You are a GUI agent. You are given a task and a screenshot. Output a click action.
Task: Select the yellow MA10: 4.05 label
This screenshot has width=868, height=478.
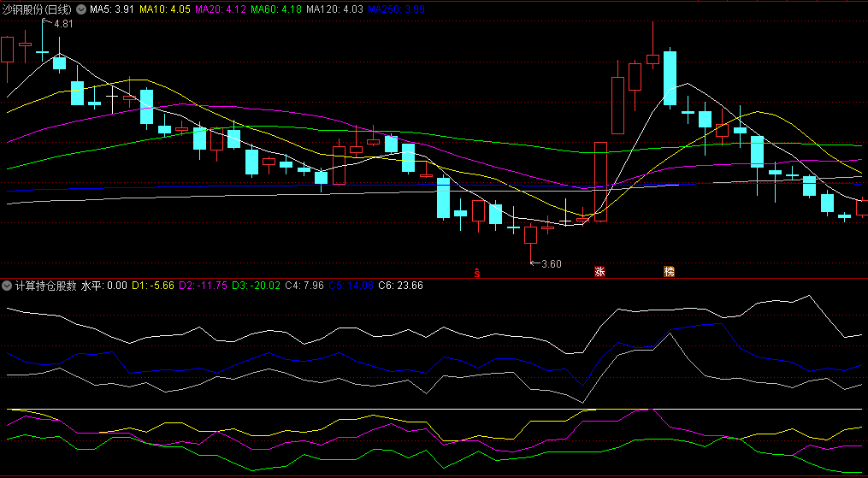click(x=166, y=9)
